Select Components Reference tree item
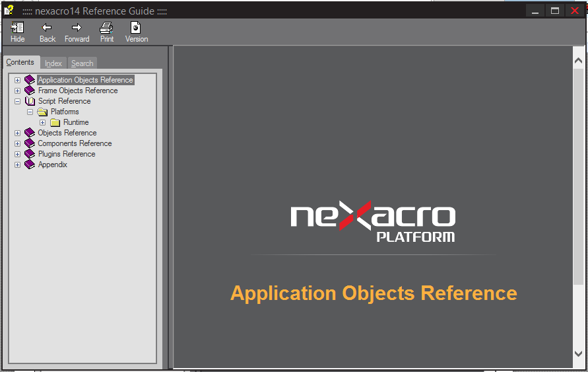Viewport: 588px width, 372px height. [75, 143]
